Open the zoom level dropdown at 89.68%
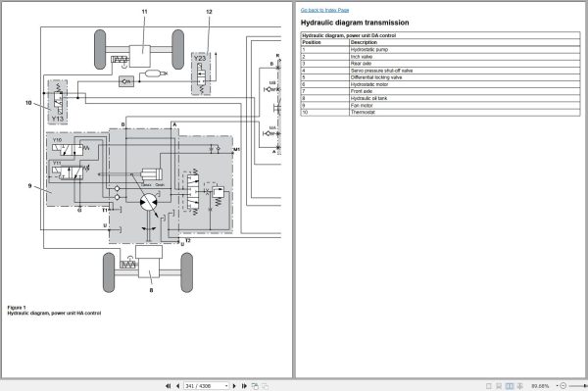This screenshot has width=588, height=391. (x=557, y=386)
